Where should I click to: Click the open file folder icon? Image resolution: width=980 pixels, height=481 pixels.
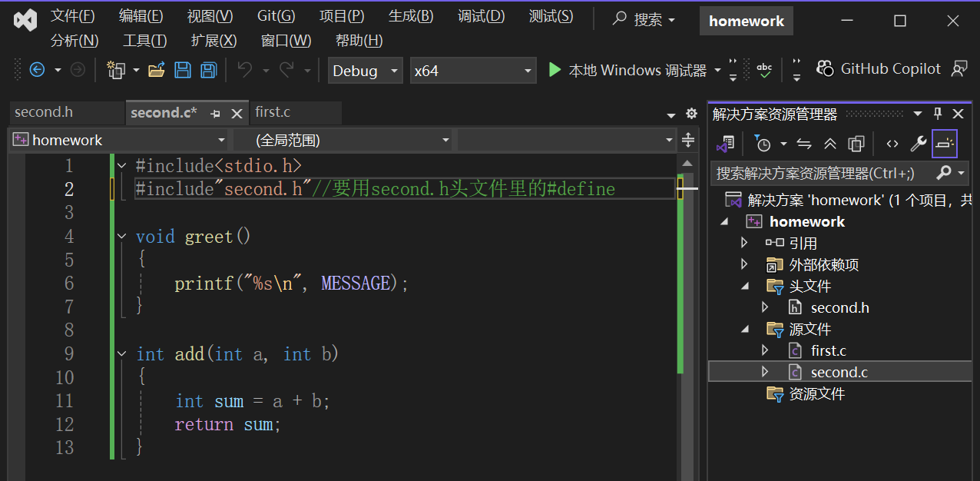[157, 70]
